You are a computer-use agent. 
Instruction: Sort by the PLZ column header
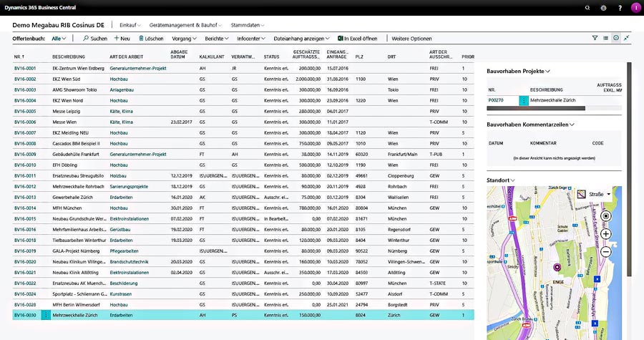359,57
